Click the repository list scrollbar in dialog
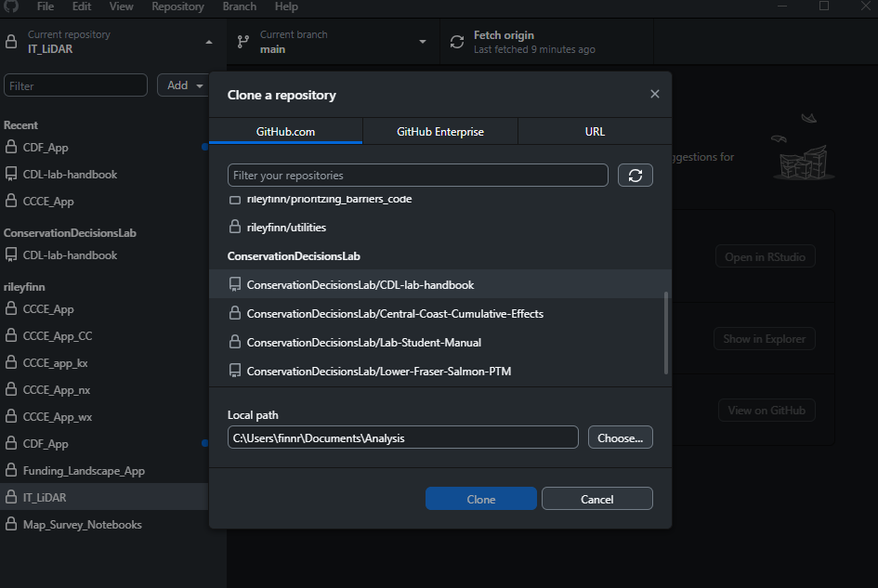Screen dimensions: 878x588 665,333
